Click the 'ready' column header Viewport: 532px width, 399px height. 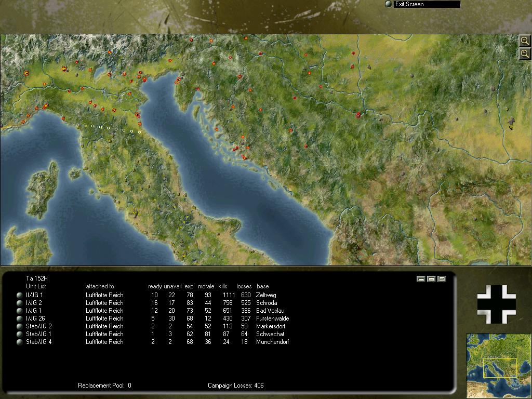tap(155, 286)
